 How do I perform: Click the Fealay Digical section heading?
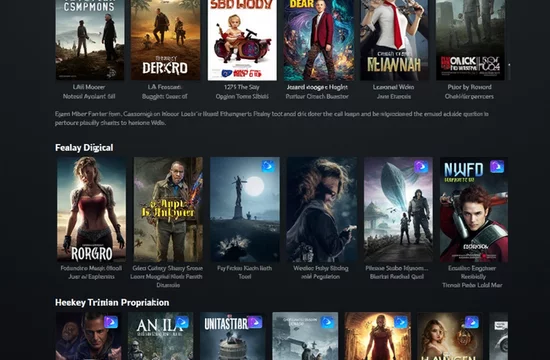coord(84,148)
